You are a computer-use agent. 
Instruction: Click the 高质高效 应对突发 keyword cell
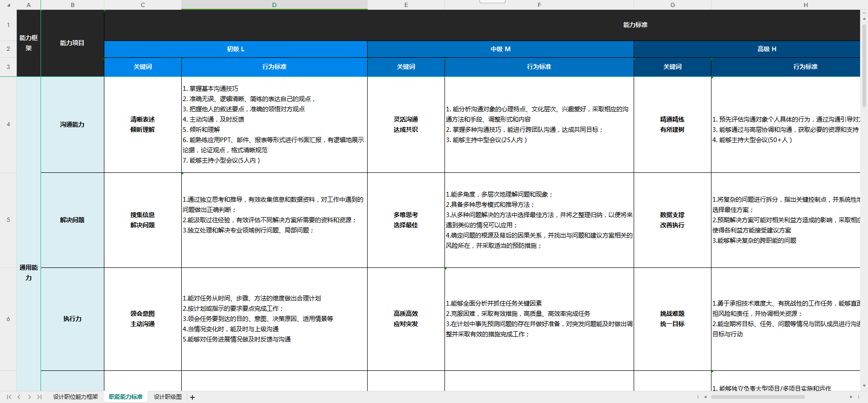pyautogui.click(x=406, y=319)
